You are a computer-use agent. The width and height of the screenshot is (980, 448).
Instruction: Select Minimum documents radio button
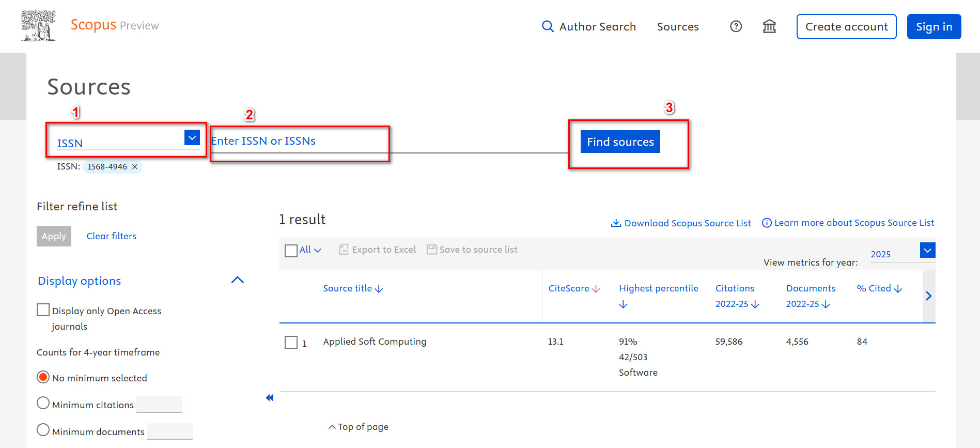[x=43, y=430]
